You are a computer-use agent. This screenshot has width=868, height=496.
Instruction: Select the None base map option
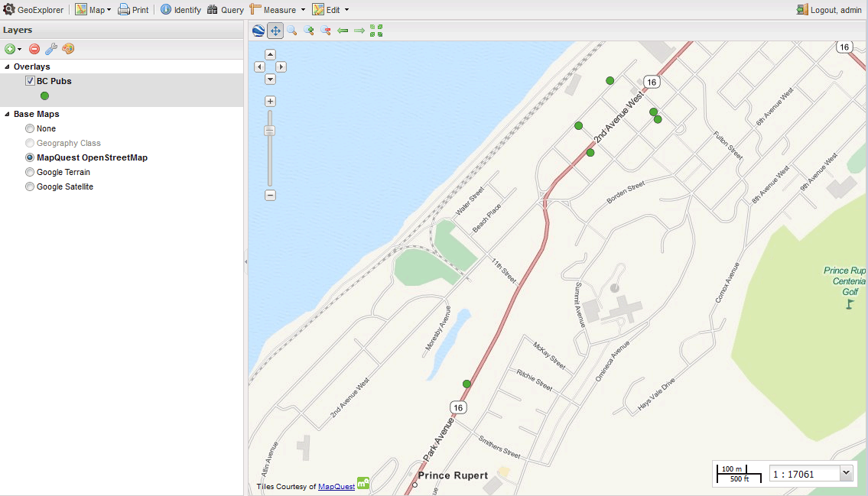click(30, 128)
